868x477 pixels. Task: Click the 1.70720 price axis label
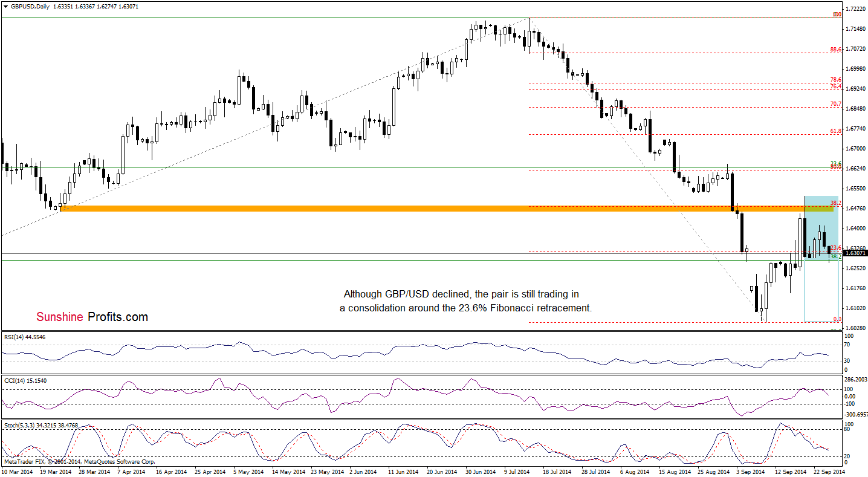coord(856,49)
